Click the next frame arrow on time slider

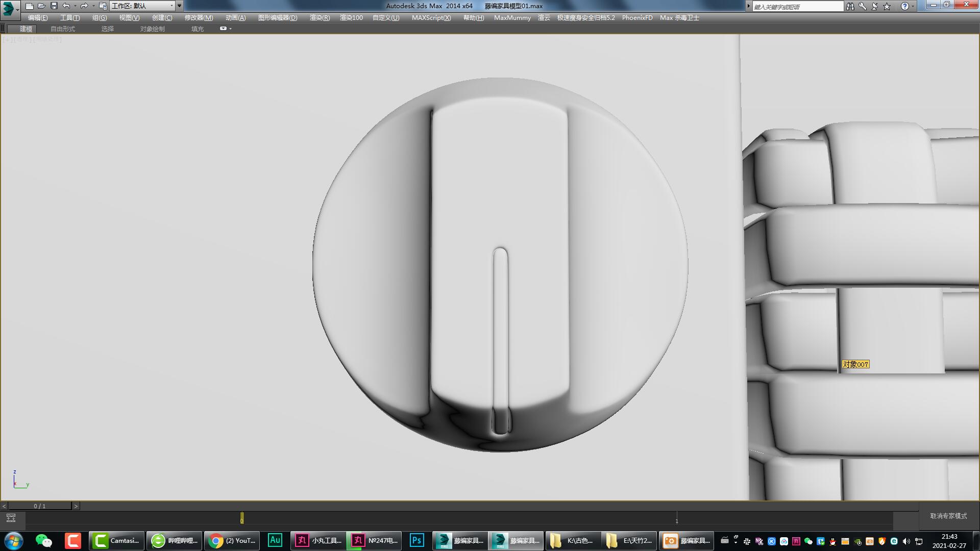76,506
